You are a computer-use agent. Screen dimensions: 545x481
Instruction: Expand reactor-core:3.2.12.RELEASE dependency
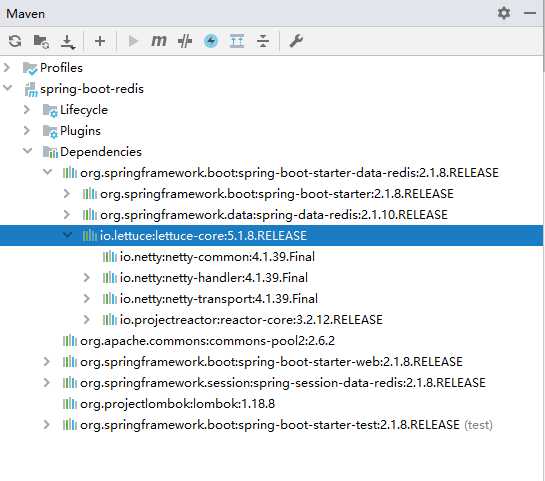(x=87, y=319)
